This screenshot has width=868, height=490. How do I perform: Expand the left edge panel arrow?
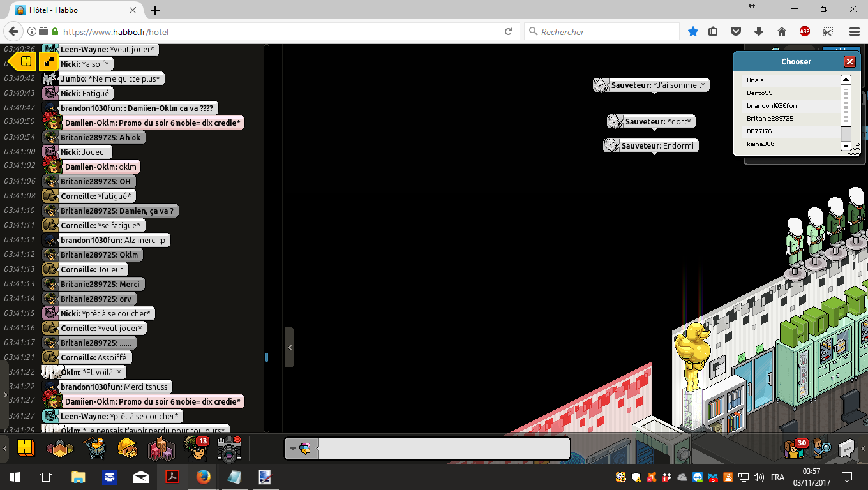point(4,396)
